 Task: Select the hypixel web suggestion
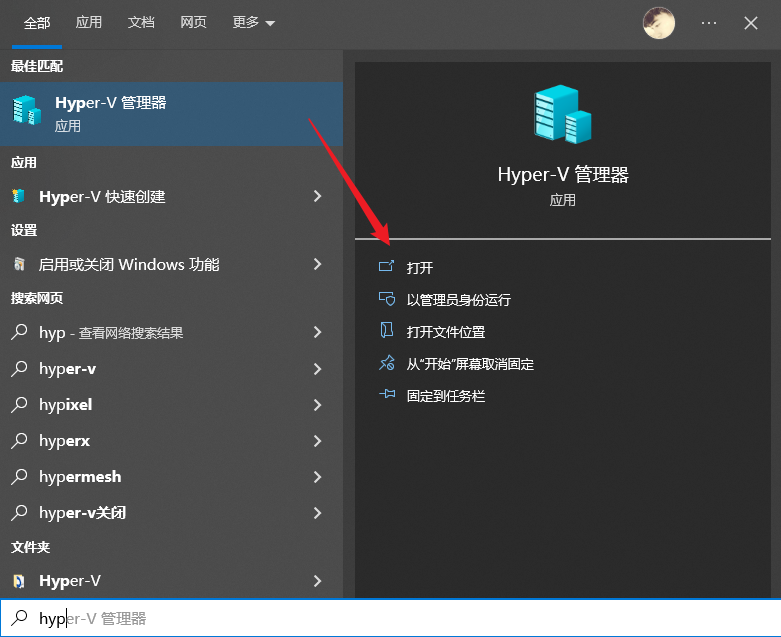171,404
